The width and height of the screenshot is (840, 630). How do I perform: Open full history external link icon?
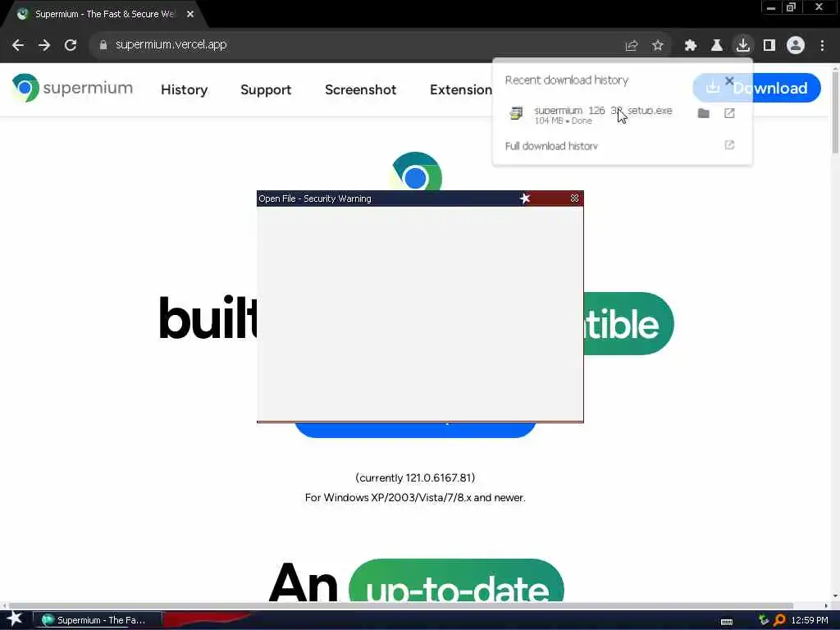click(x=729, y=145)
